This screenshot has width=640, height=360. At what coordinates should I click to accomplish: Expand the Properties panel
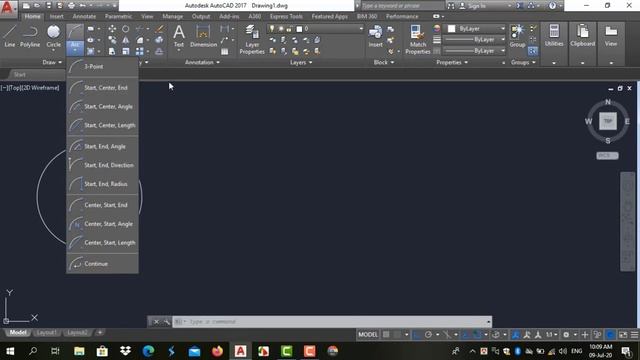452,62
